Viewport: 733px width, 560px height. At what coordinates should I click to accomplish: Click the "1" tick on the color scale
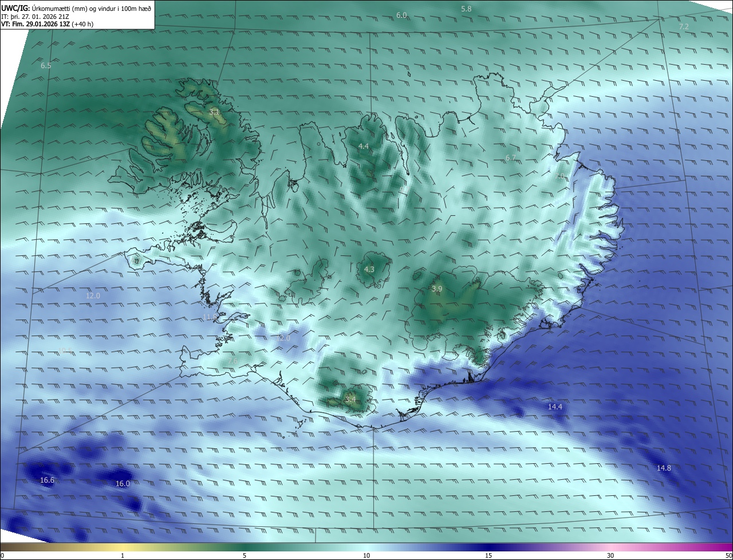pyautogui.click(x=123, y=555)
